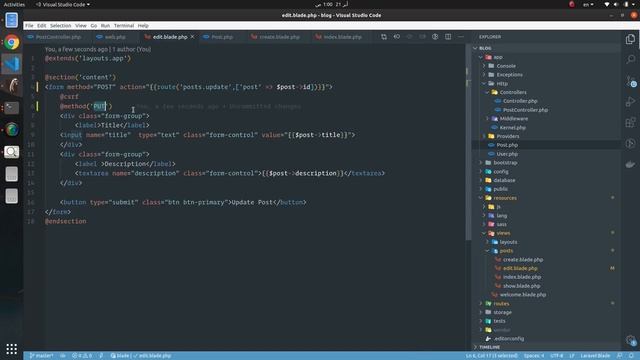Open show.blade.php in explorer
The width and height of the screenshot is (640, 360).
[521, 286]
